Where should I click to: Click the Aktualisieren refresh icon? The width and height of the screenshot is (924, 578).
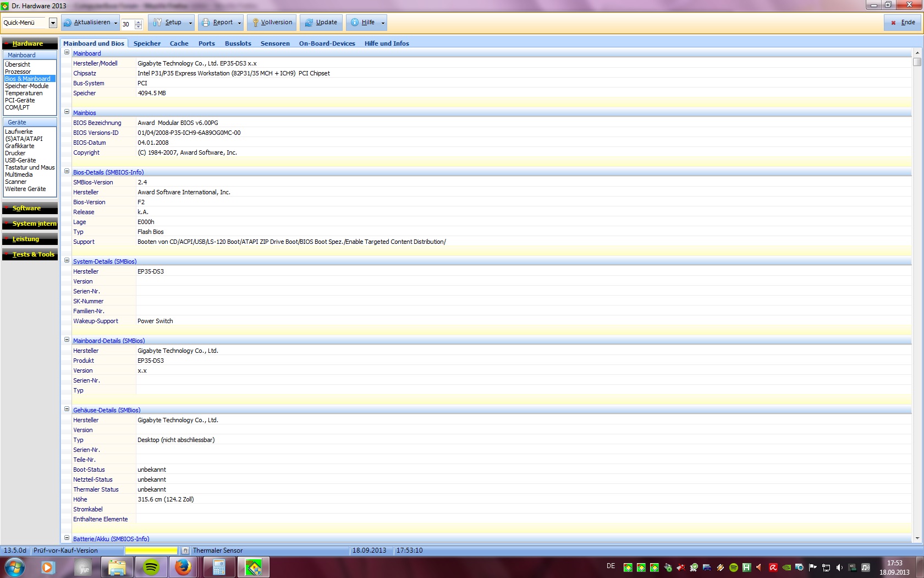click(68, 23)
